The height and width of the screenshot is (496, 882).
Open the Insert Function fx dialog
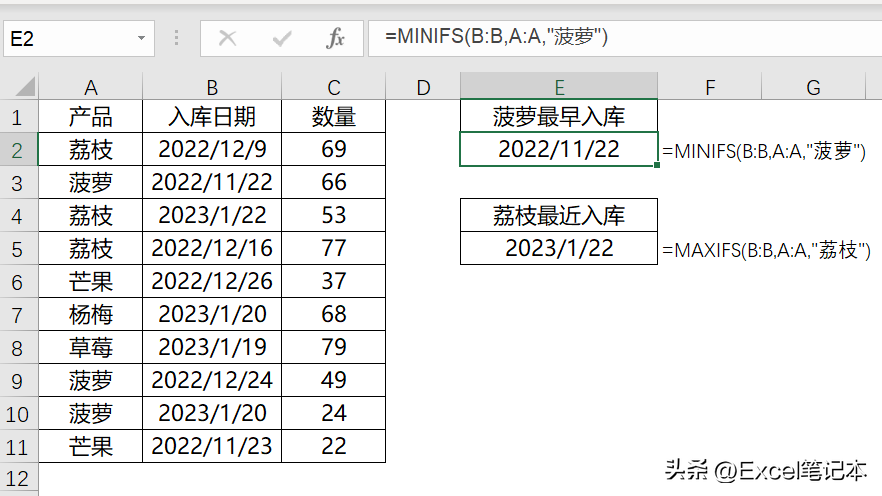335,38
